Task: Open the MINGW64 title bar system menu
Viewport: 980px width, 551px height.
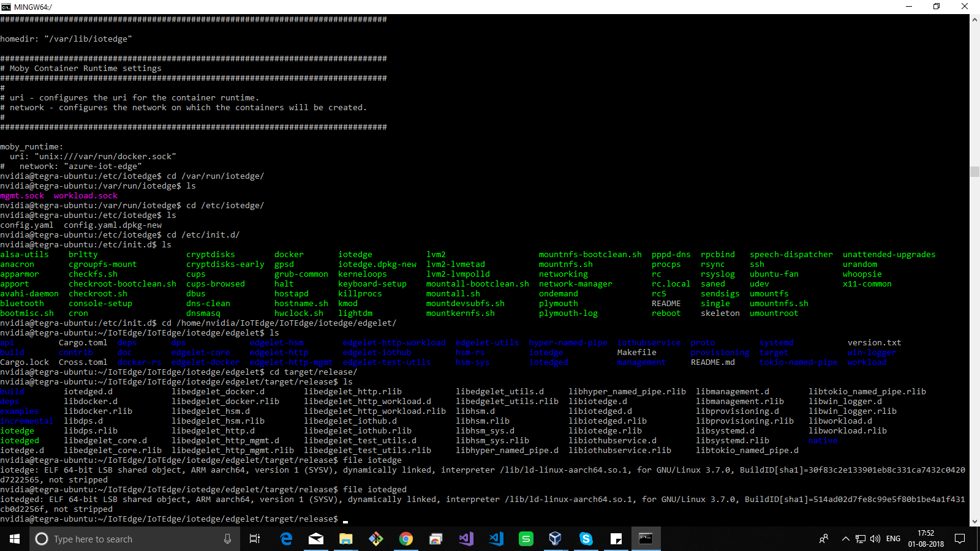Action: click(x=7, y=7)
